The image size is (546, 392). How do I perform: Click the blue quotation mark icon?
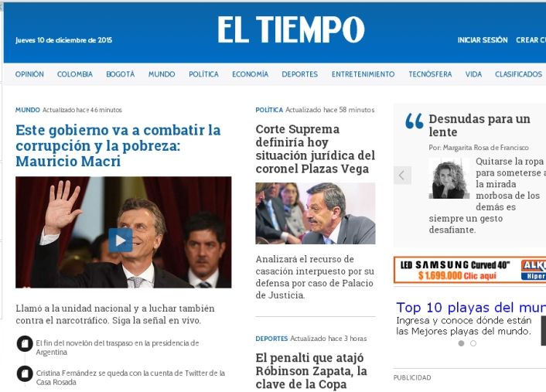point(415,121)
